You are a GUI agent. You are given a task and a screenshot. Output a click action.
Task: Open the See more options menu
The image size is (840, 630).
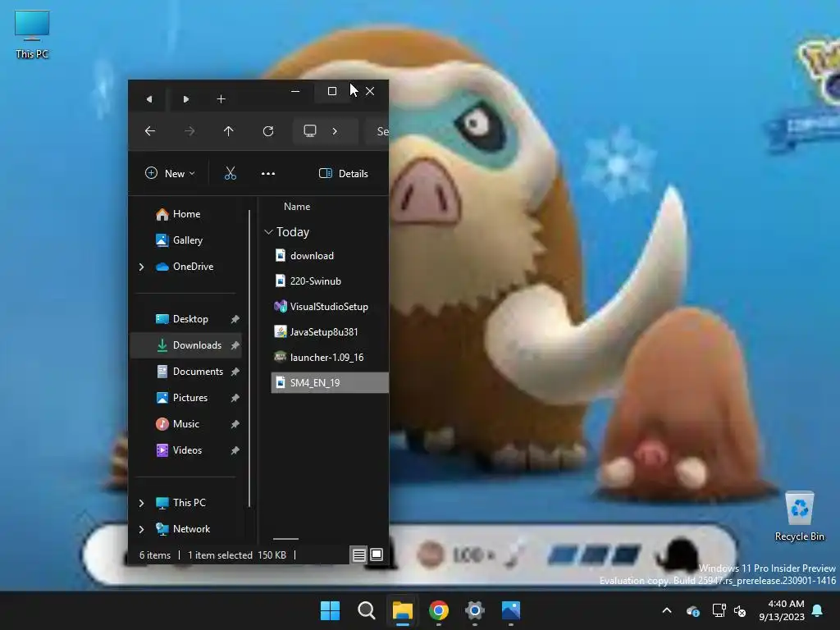(x=268, y=173)
